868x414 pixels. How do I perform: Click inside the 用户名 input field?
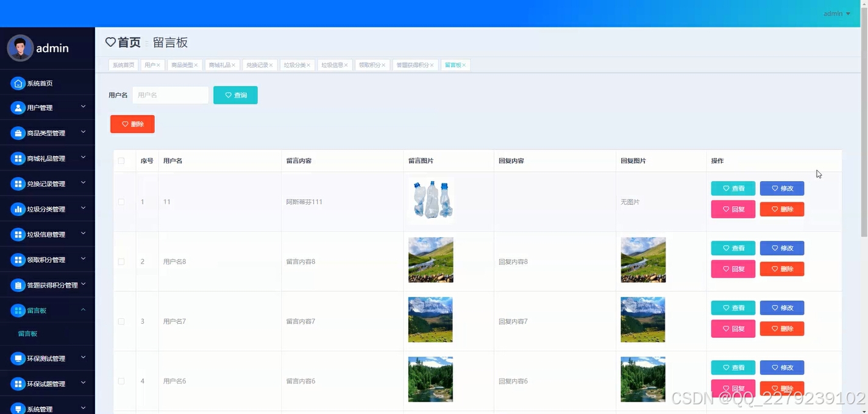170,95
